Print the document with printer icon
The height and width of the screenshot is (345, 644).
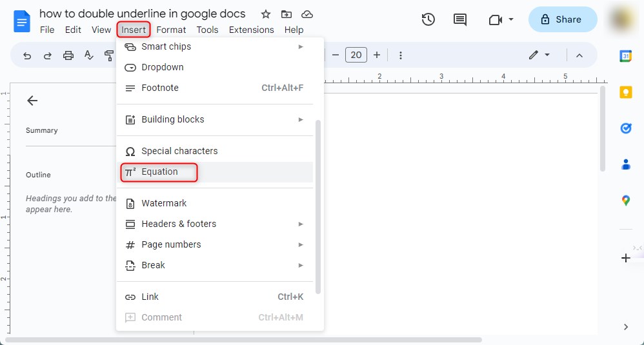tap(68, 55)
